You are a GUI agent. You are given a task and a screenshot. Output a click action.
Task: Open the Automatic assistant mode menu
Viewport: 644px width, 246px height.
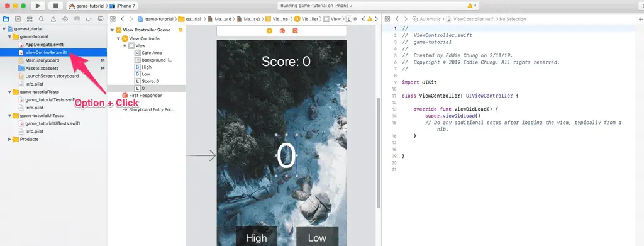tap(426, 19)
